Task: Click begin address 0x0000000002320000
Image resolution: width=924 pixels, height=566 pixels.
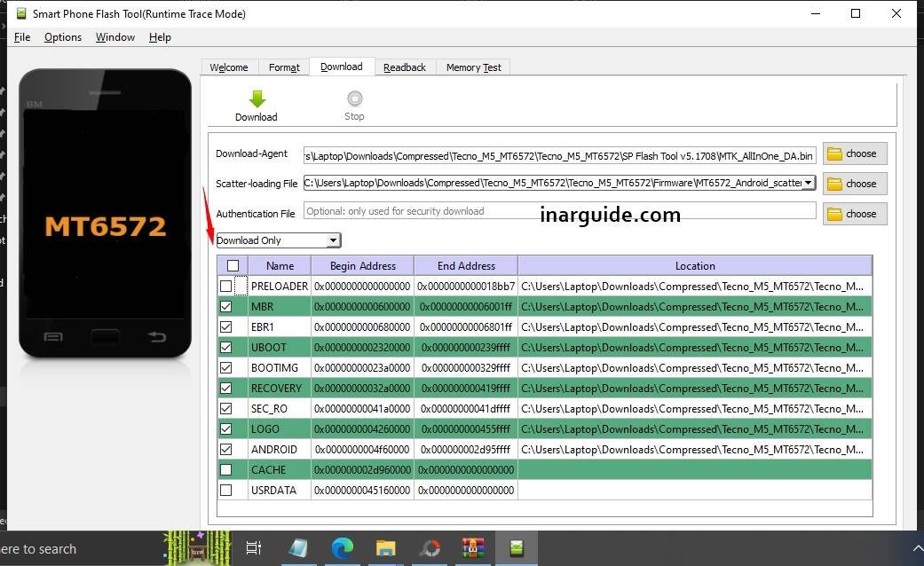Action: 362,348
